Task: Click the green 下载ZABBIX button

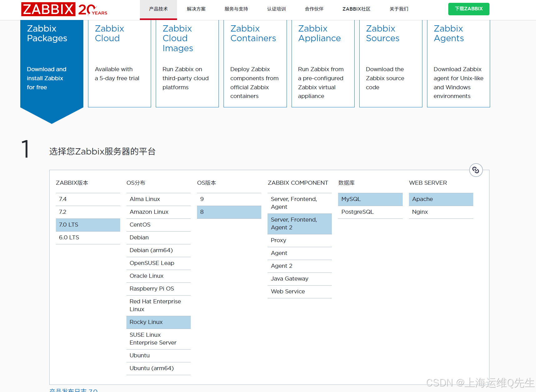Action: point(469,9)
